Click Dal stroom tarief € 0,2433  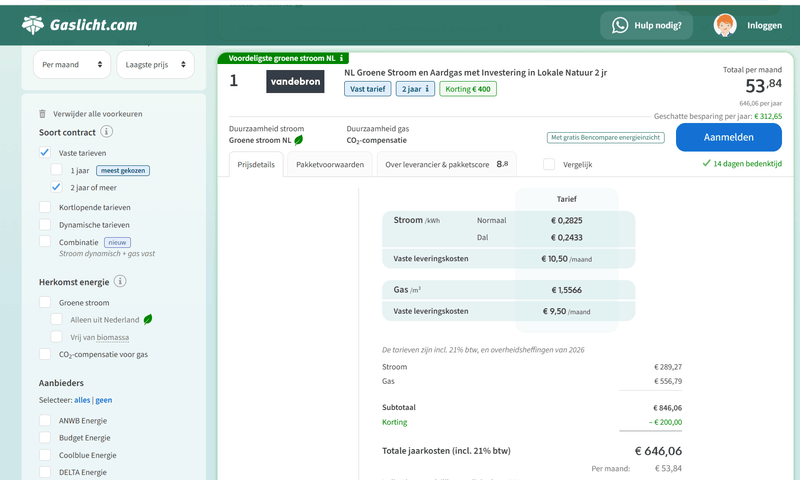(566, 237)
